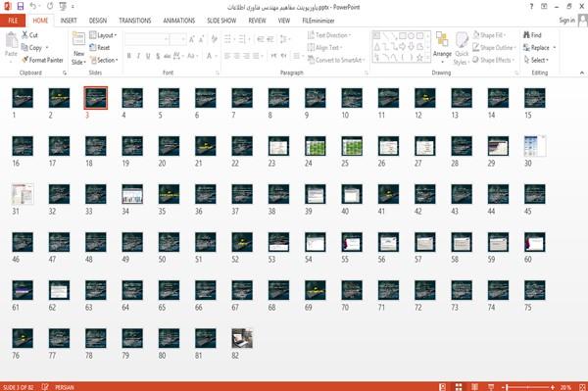Toggle text Shadow formatting

(x=158, y=56)
